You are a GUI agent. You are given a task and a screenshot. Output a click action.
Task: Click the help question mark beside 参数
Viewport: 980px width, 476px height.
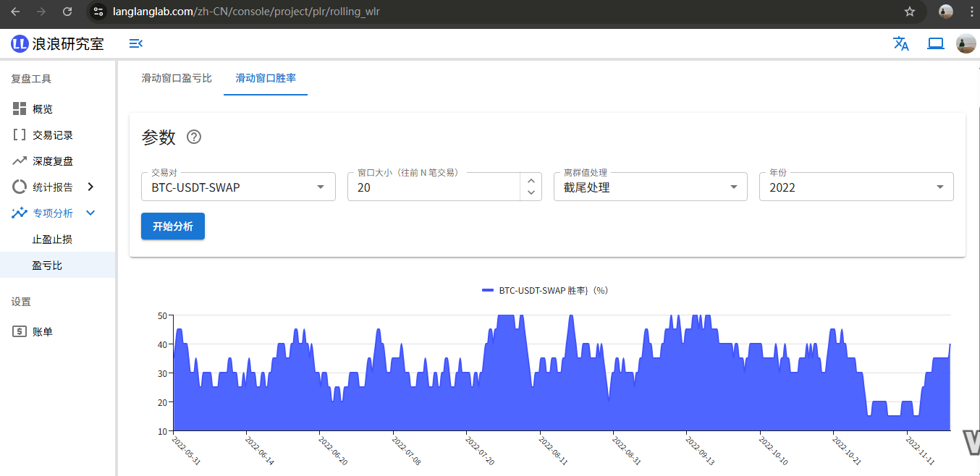194,137
